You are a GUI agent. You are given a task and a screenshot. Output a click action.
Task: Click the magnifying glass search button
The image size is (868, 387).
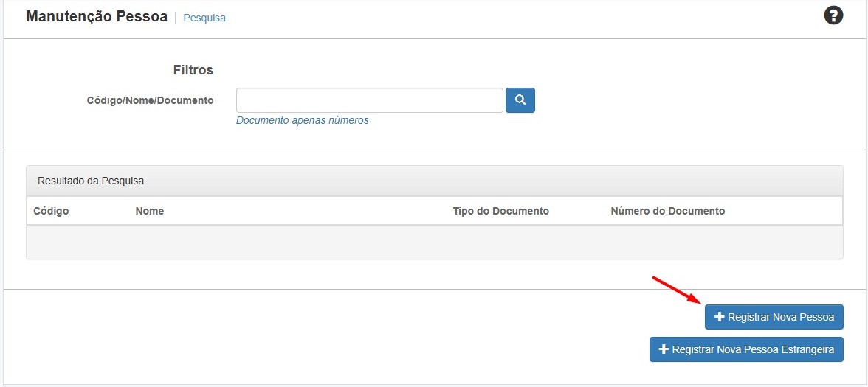(x=520, y=100)
